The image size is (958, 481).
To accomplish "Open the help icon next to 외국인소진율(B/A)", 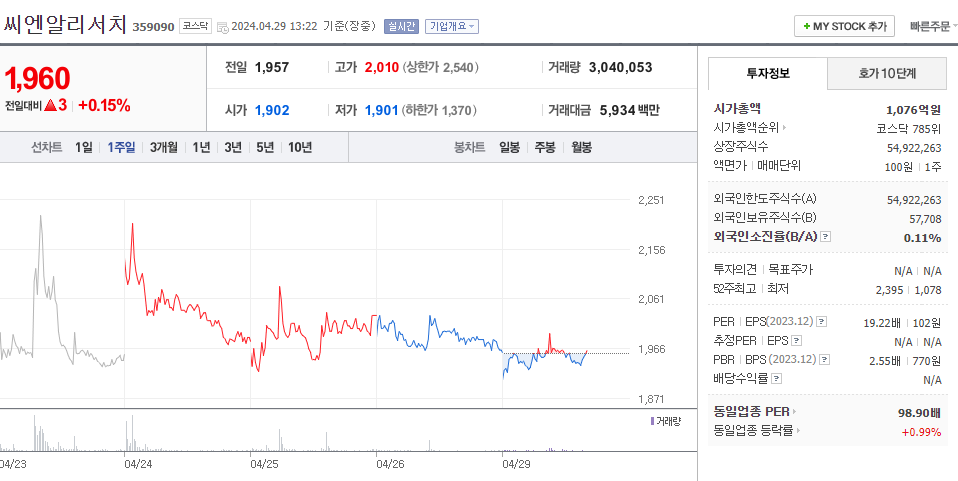I will click(825, 237).
